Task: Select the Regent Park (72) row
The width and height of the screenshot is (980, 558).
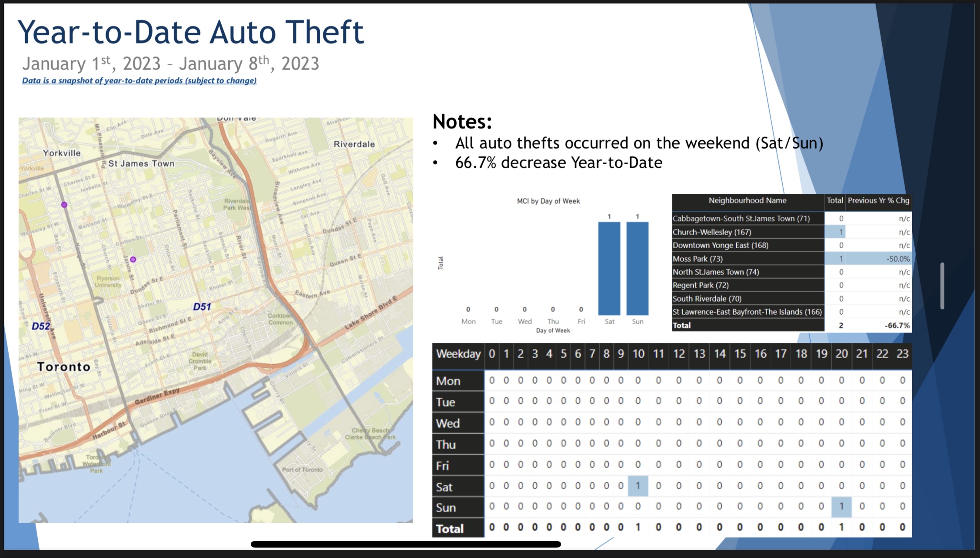Action: coord(792,285)
